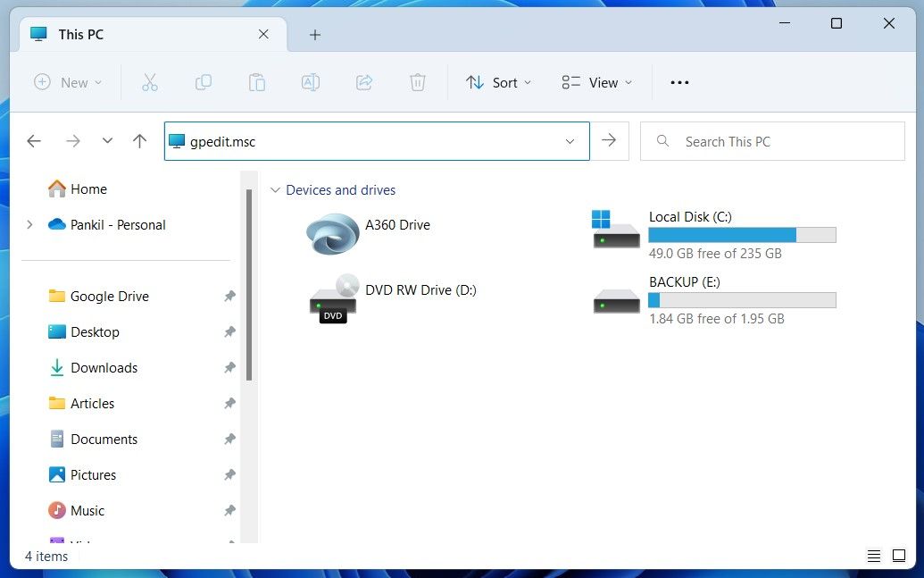Collapse the Devices and drives section
The image size is (924, 578).
click(276, 190)
